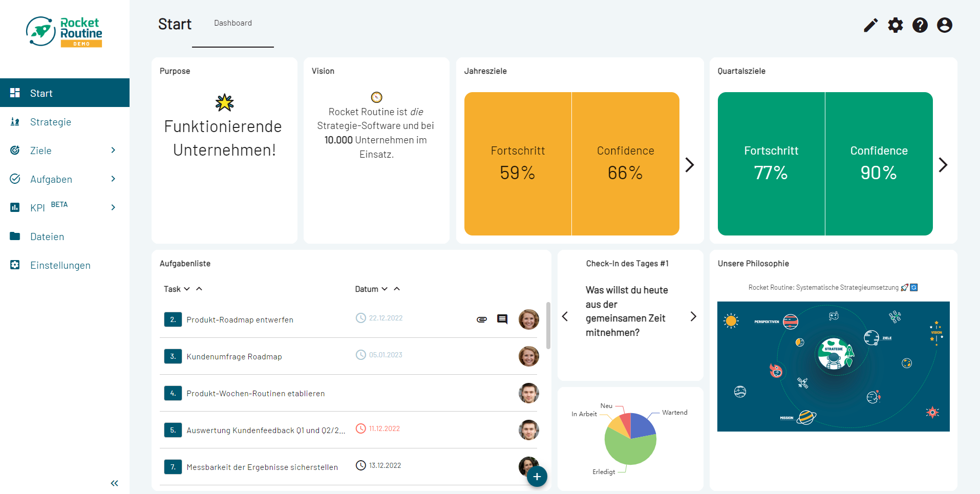Image resolution: width=980 pixels, height=494 pixels.
Task: Click the Aufgabenliste scrollbar
Action: 548,326
